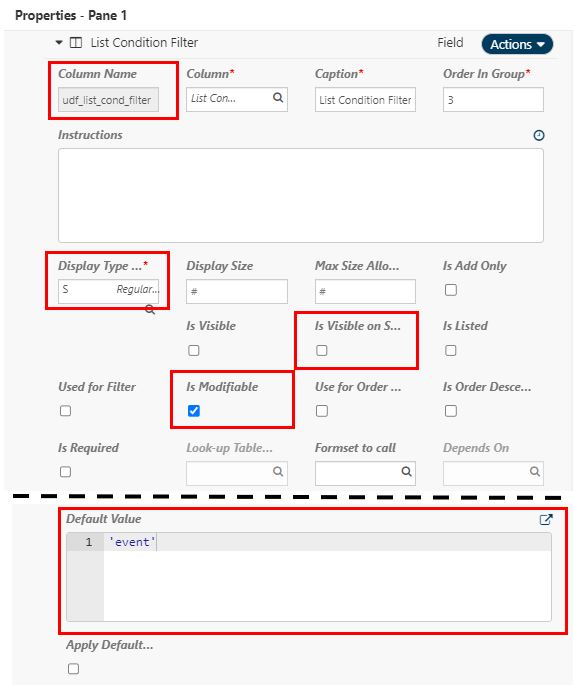Image resolution: width=573 pixels, height=685 pixels.
Task: Click Formset to call search icon
Action: [406, 471]
